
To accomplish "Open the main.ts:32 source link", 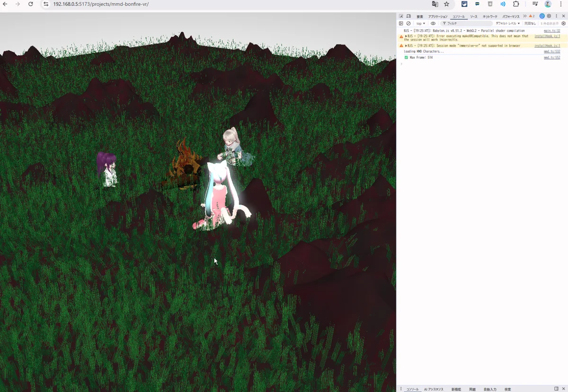I will 552,31.
